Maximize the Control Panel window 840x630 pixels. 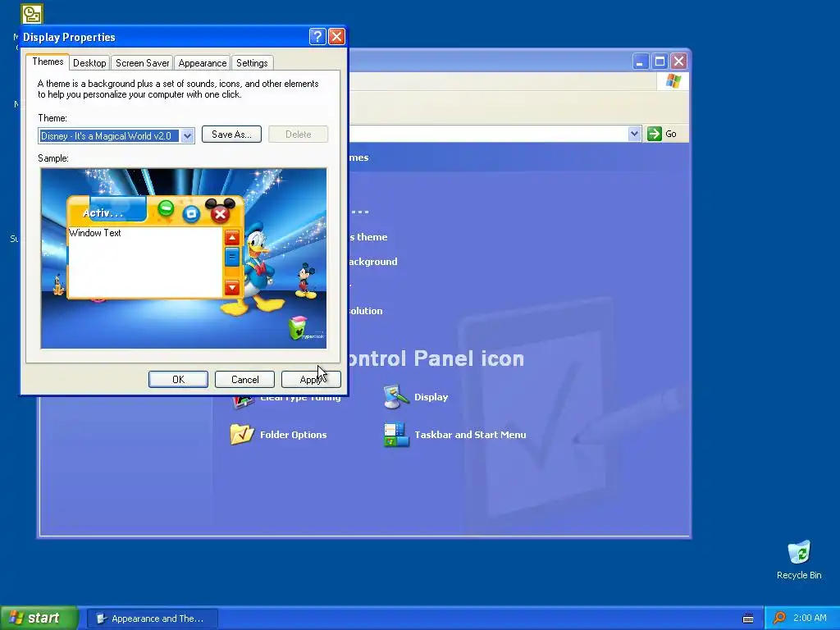click(x=660, y=62)
